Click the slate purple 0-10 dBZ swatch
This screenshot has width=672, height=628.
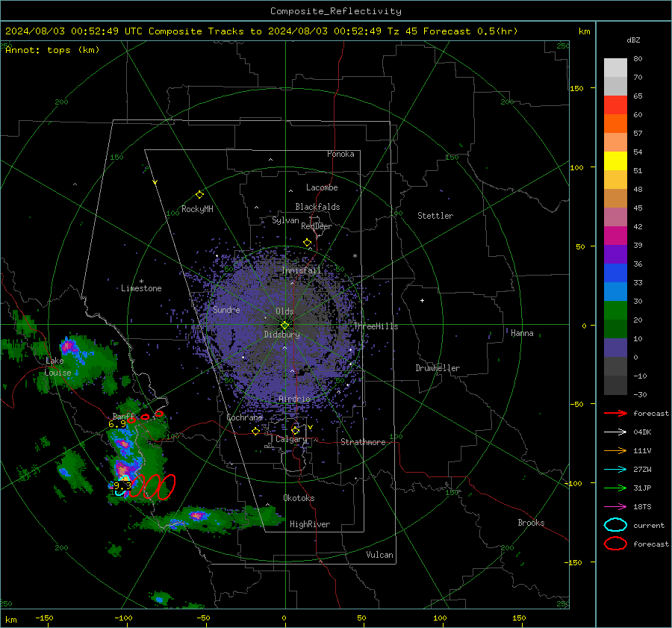(x=615, y=348)
